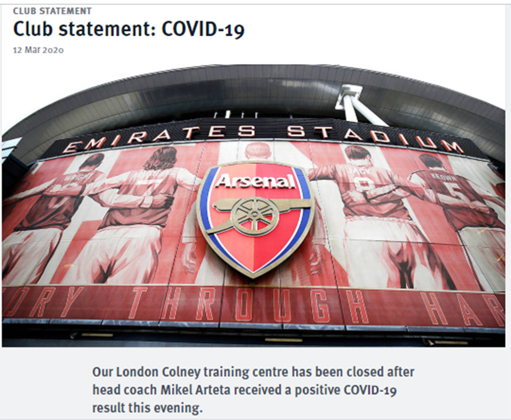The height and width of the screenshot is (420, 511).
Task: Click the bald player behind the crest
Action: click(257, 152)
